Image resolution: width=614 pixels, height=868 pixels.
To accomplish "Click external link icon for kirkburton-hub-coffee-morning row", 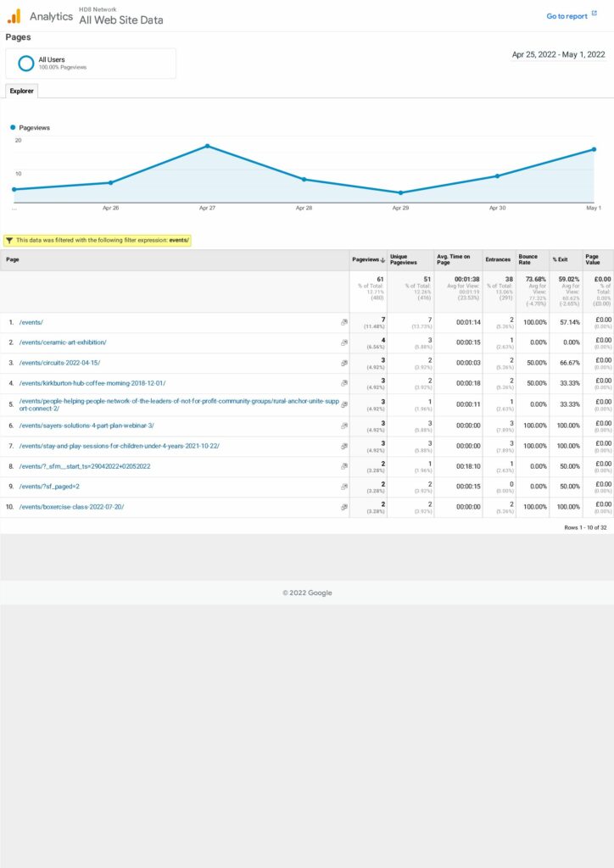I will (x=344, y=383).
